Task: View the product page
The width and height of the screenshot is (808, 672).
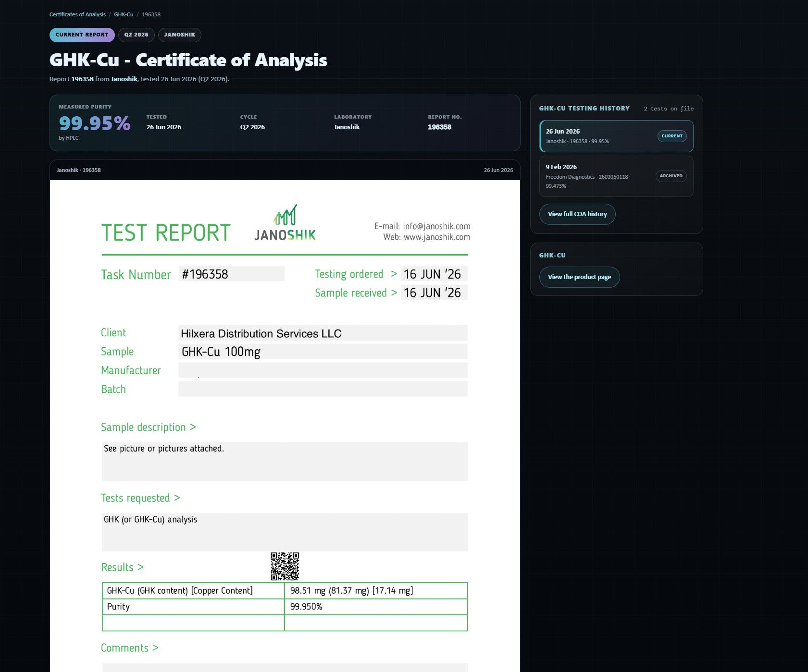Action: [579, 277]
